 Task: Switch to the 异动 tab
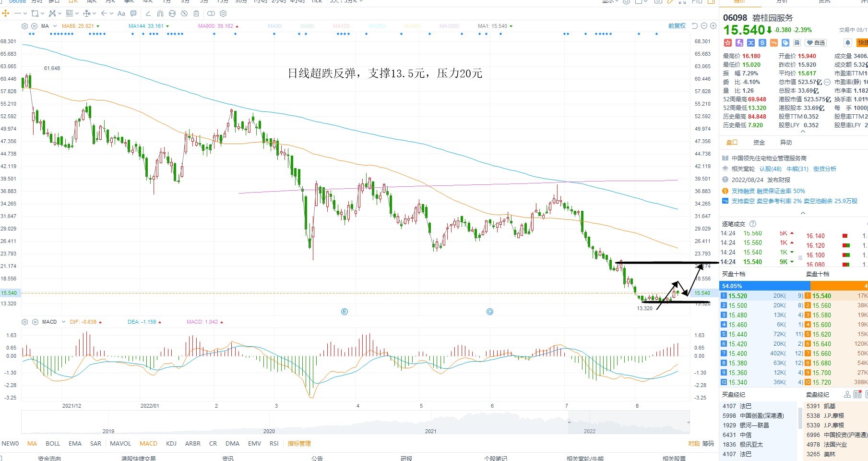pos(786,142)
